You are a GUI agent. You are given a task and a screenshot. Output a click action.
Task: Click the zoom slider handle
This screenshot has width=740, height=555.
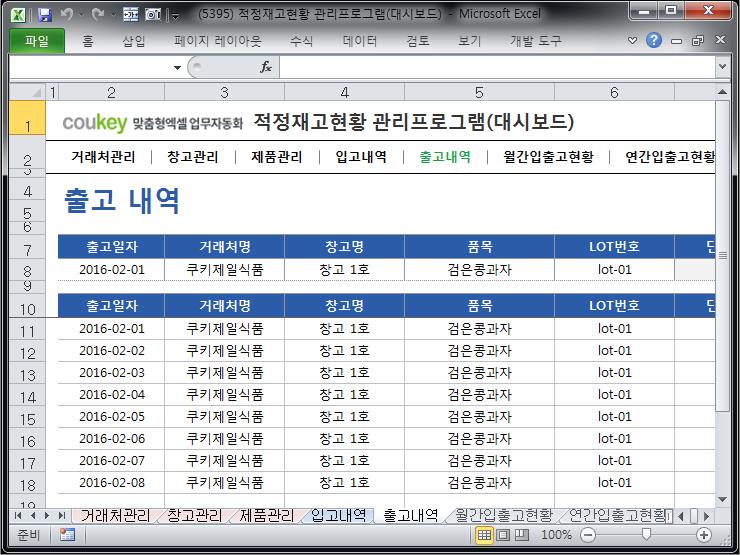pos(646,534)
